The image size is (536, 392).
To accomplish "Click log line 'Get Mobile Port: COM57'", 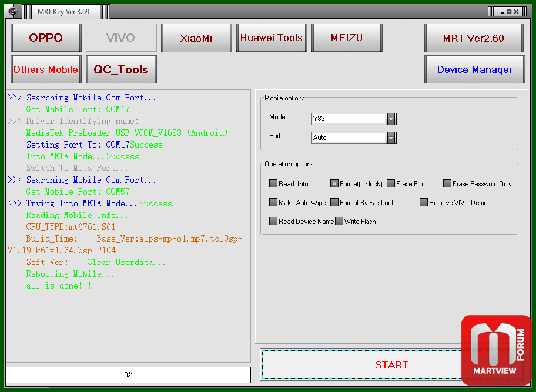I will [x=78, y=192].
